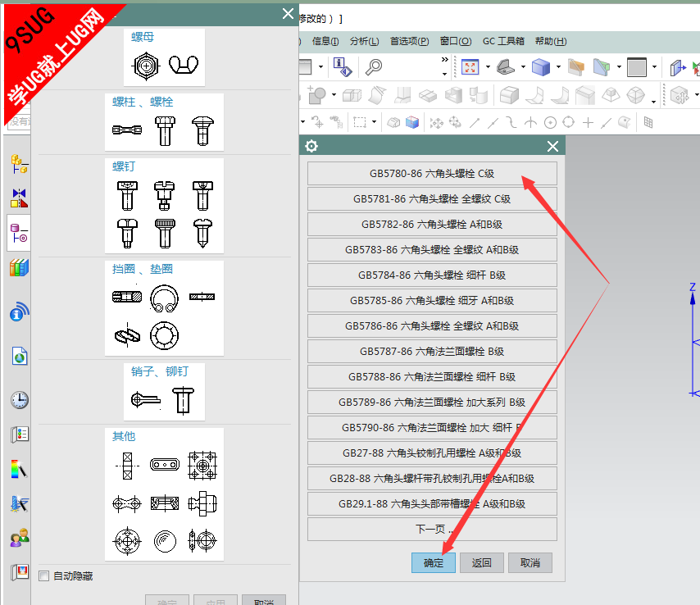Select the circlip retaining ring icon under 挡圈、垫圈
Viewport: 700px width, 605px height.
click(x=164, y=298)
